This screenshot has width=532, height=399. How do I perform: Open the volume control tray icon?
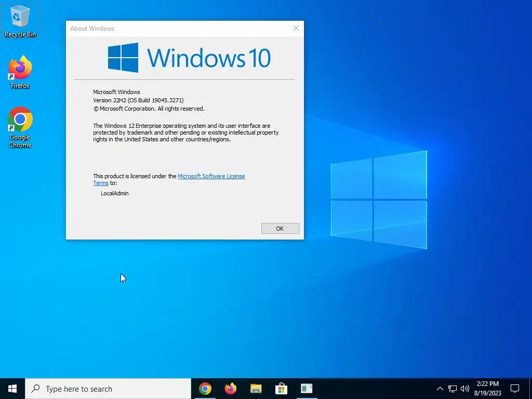(x=465, y=389)
